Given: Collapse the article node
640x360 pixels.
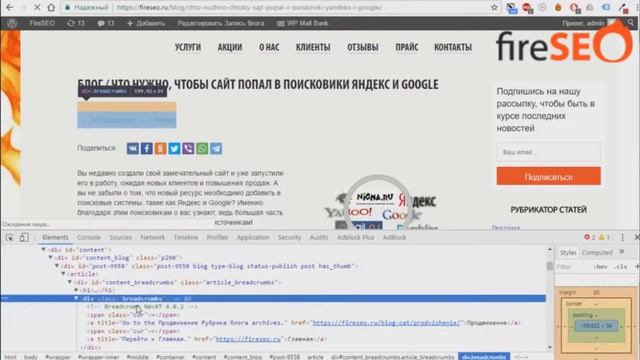Looking at the screenshot, I should tap(63, 274).
